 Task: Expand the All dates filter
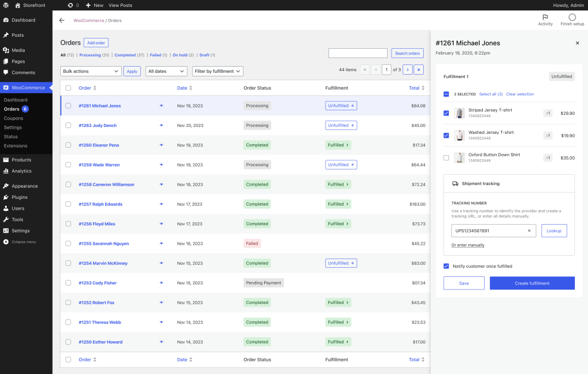(167, 71)
